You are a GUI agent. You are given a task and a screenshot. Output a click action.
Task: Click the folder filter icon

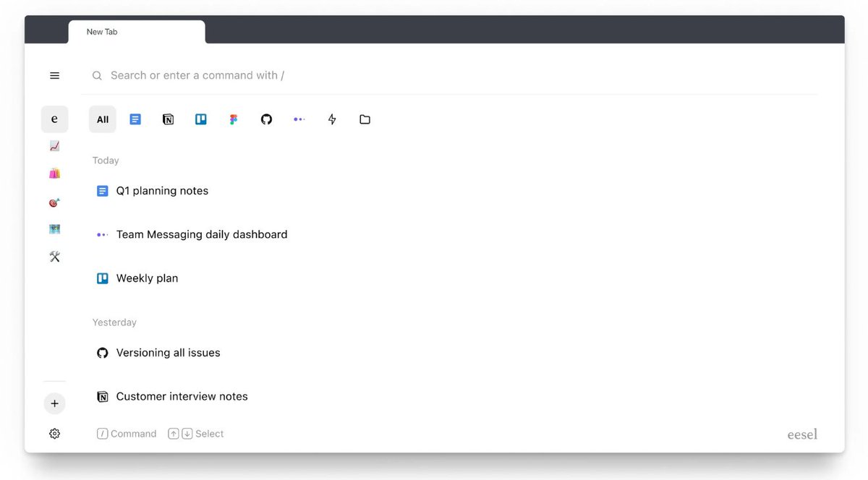(x=365, y=119)
